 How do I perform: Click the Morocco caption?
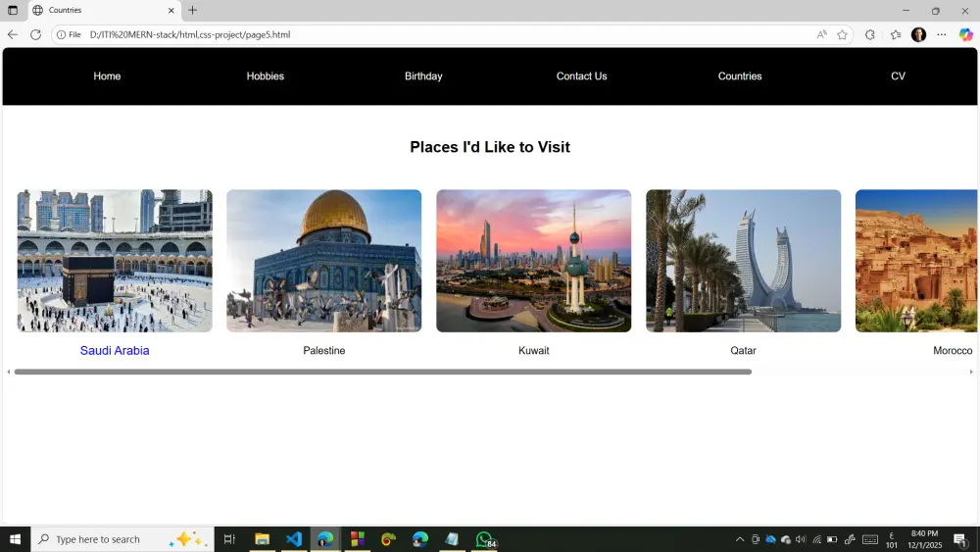click(x=953, y=351)
